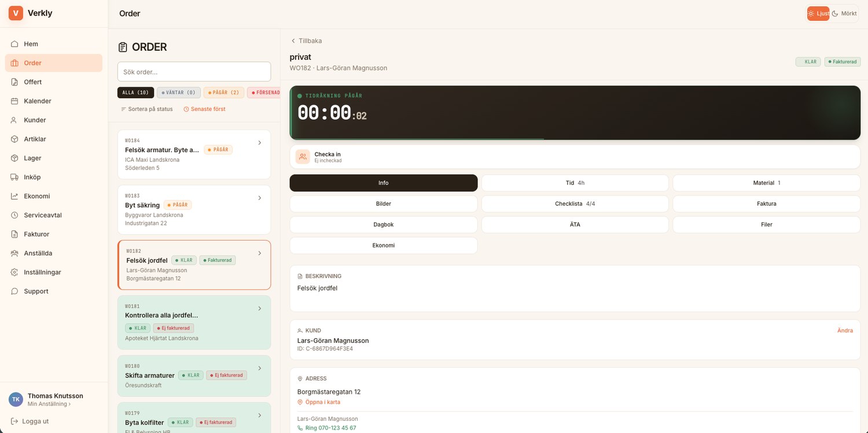Viewport: 868px width, 433px height.
Task: Open Hem via its house icon
Action: click(x=14, y=44)
